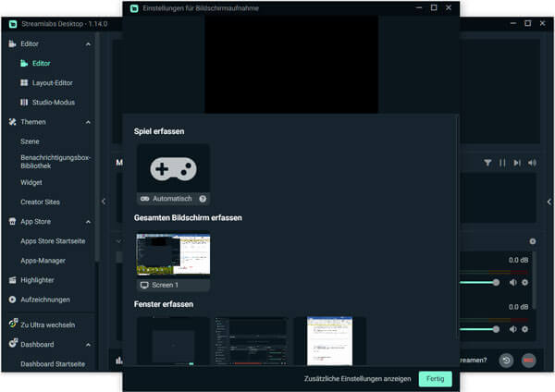Image resolution: width=555 pixels, height=392 pixels.
Task: Click Zusätzliche Einstellungen anzeigen
Action: pos(357,378)
